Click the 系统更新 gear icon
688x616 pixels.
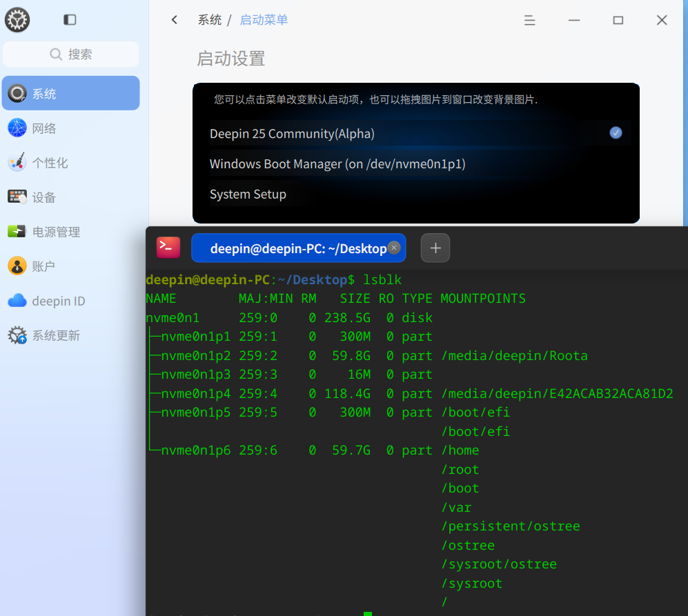17,335
